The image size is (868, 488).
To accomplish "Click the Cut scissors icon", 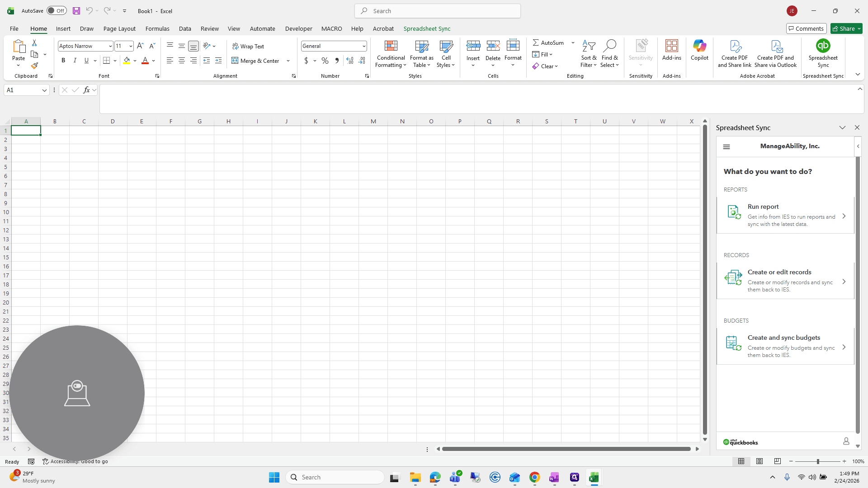I will point(34,42).
